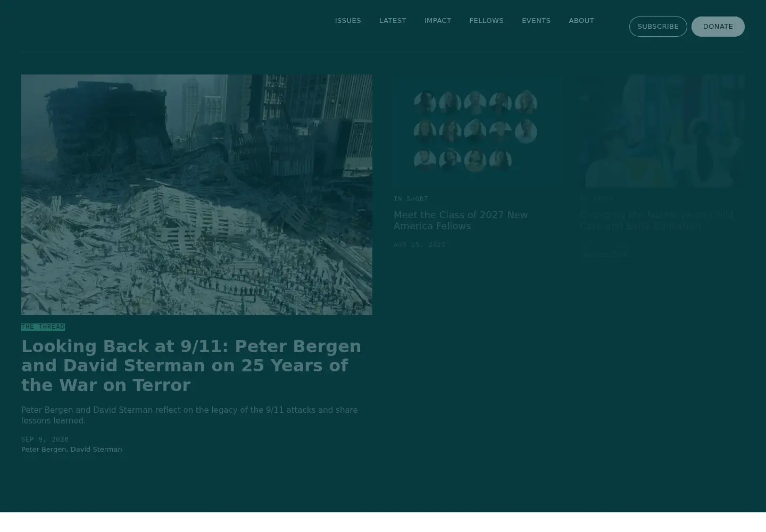This screenshot has height=532, width=766.
Task: Click the Peter Bergen reflect summary paragraph
Action: (189, 415)
